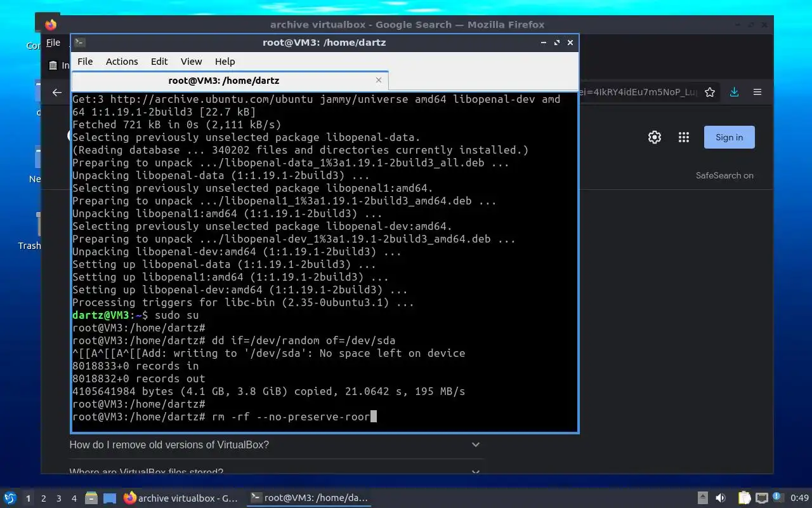Click '8018833+0 records in' line
The height and width of the screenshot is (508, 812).
pyautogui.click(x=135, y=366)
